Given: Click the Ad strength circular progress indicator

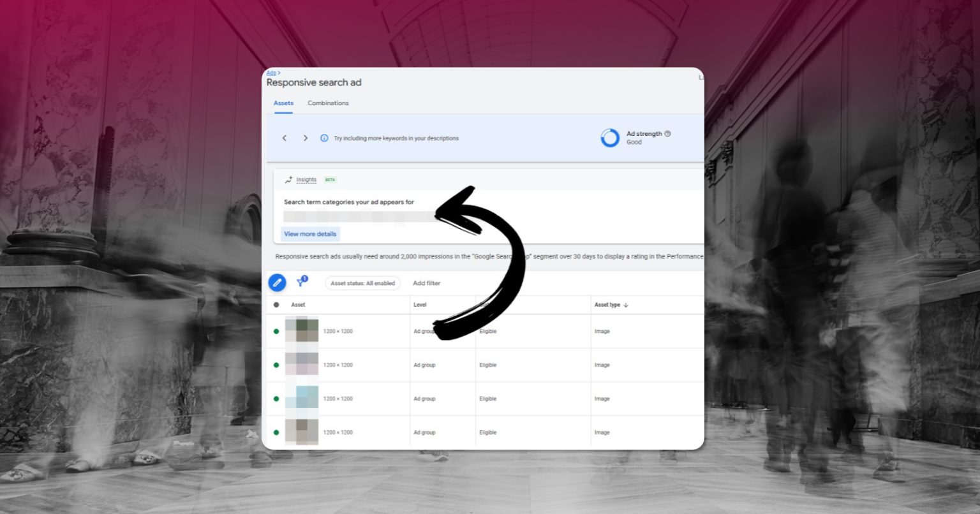Looking at the screenshot, I should coord(610,138).
